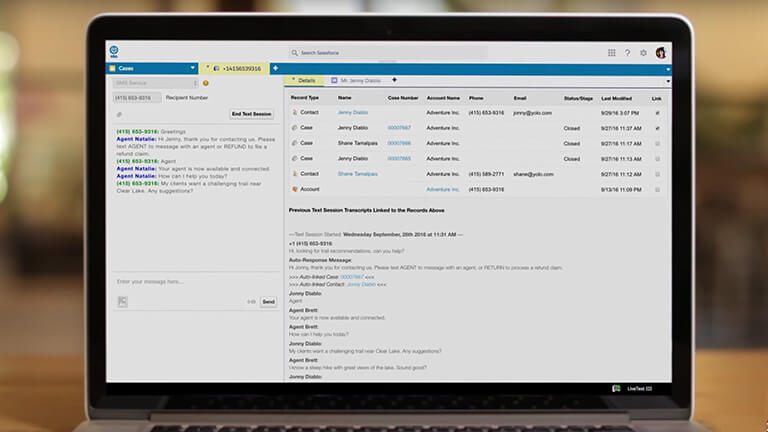Open the app launcher grid icon
The image size is (768, 432).
(x=611, y=53)
